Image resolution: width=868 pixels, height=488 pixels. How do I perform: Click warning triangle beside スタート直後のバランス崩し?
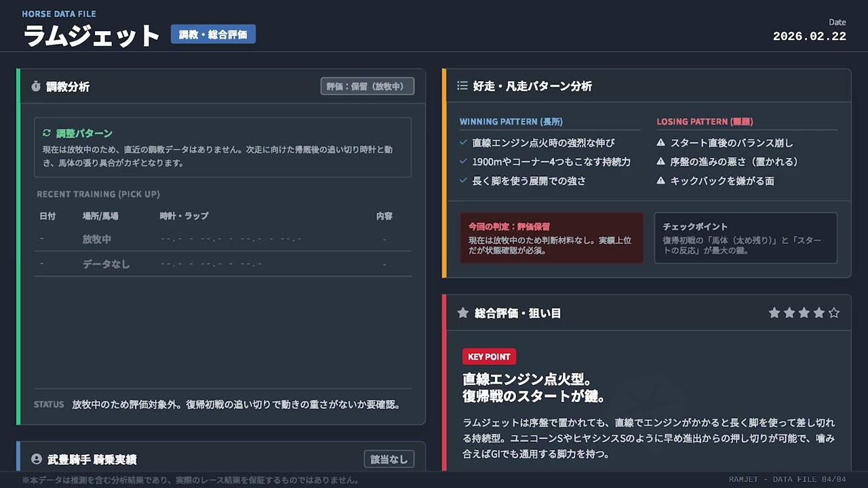tap(660, 143)
